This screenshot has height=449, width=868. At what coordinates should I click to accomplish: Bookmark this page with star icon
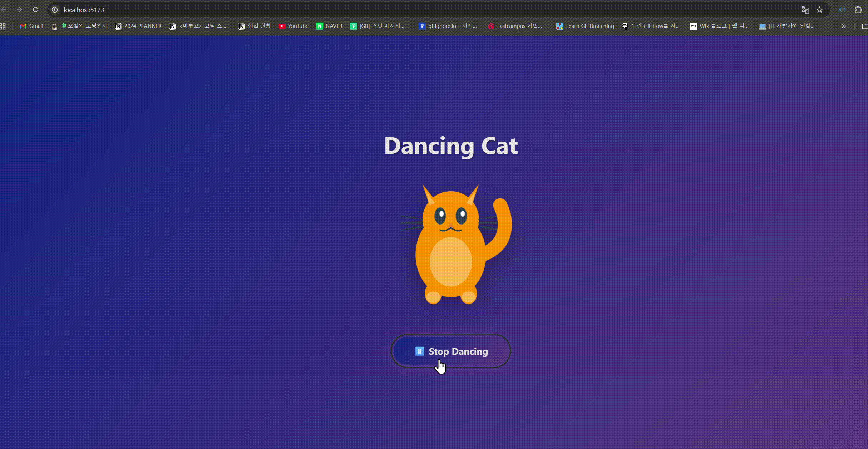(x=819, y=10)
